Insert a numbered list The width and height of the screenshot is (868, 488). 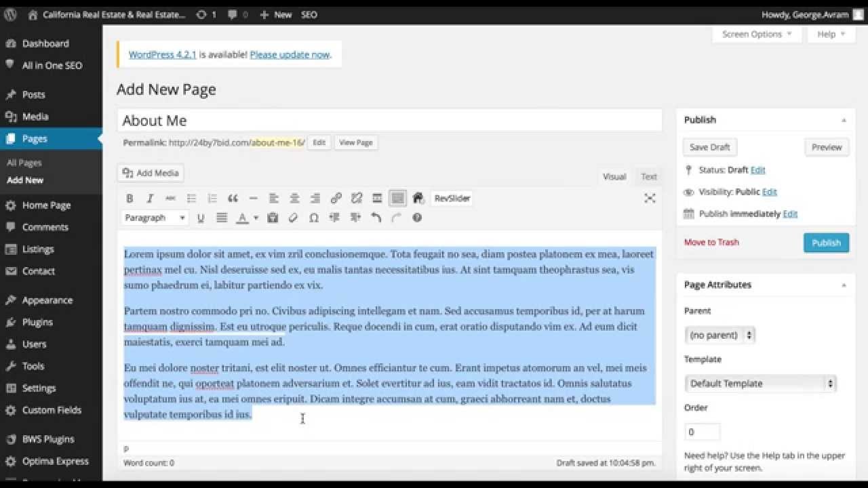[212, 199]
